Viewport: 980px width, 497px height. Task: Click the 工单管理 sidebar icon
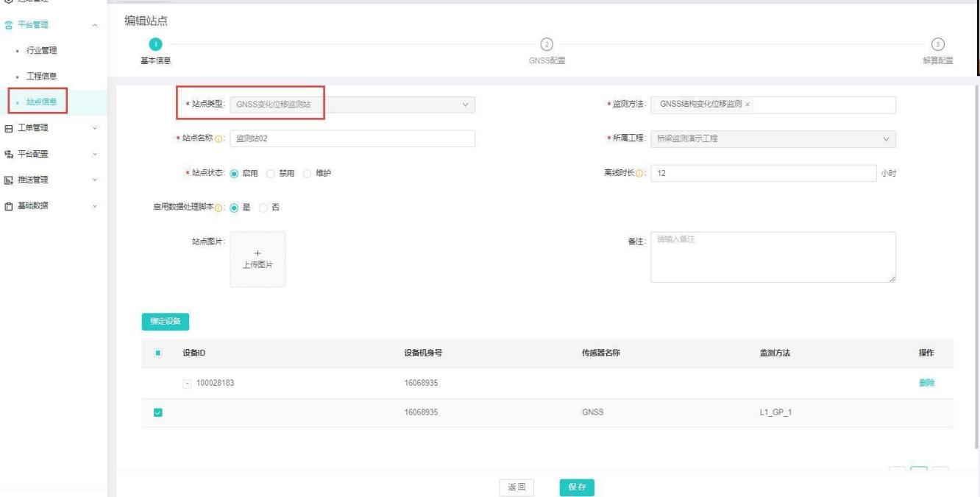click(x=7, y=128)
